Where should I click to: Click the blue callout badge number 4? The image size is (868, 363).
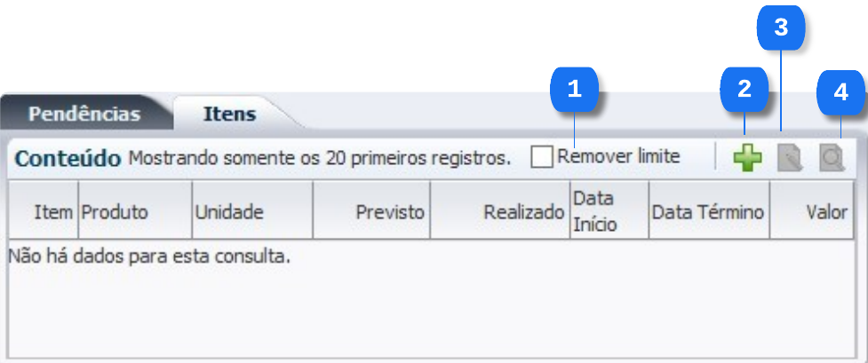(840, 92)
